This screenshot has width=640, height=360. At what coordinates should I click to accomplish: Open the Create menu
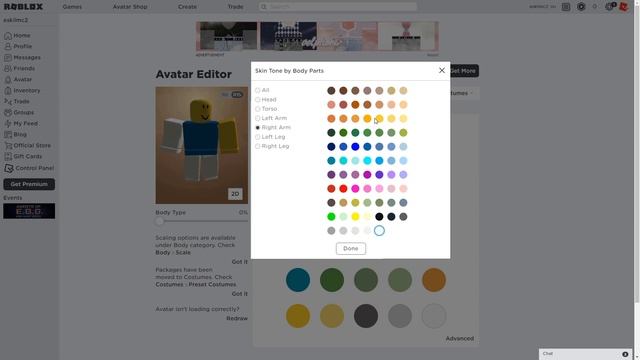[187, 7]
